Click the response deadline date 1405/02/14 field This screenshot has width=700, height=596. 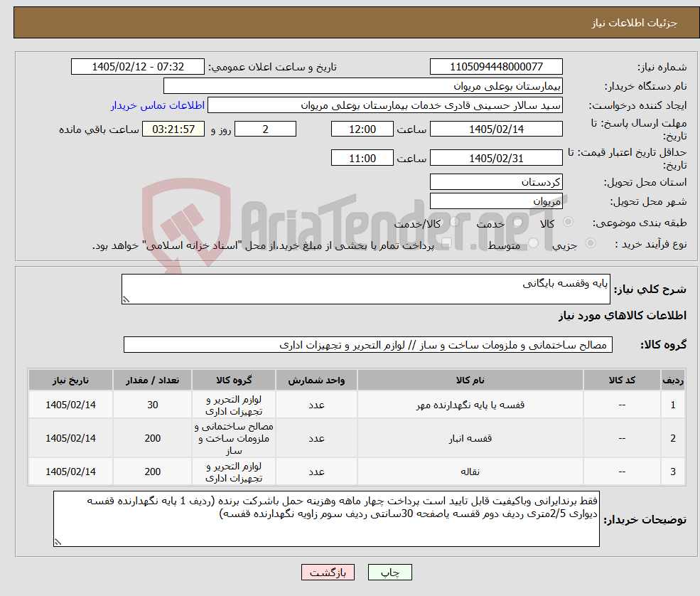pyautogui.click(x=496, y=129)
